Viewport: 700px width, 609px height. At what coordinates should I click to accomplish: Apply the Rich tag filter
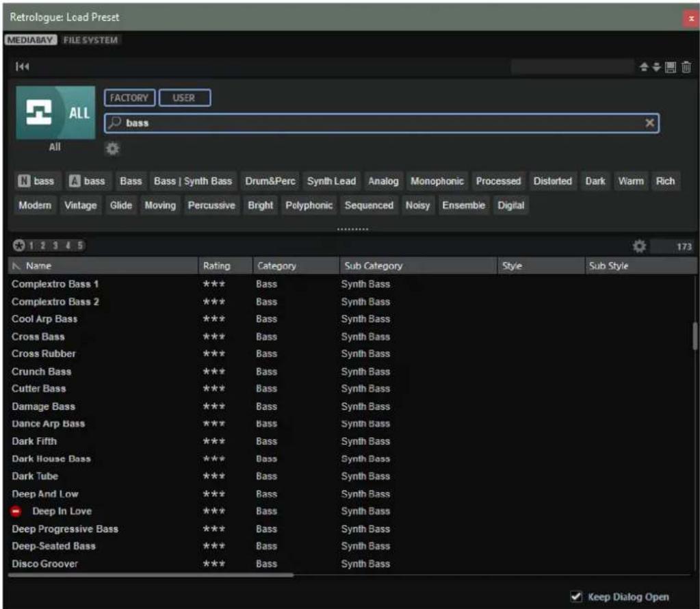(665, 181)
